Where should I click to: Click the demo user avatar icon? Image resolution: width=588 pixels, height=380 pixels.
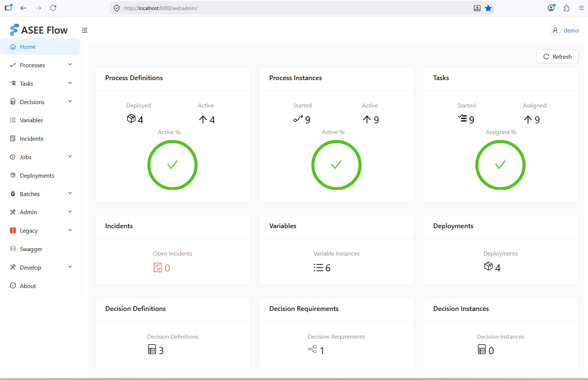pyautogui.click(x=555, y=30)
